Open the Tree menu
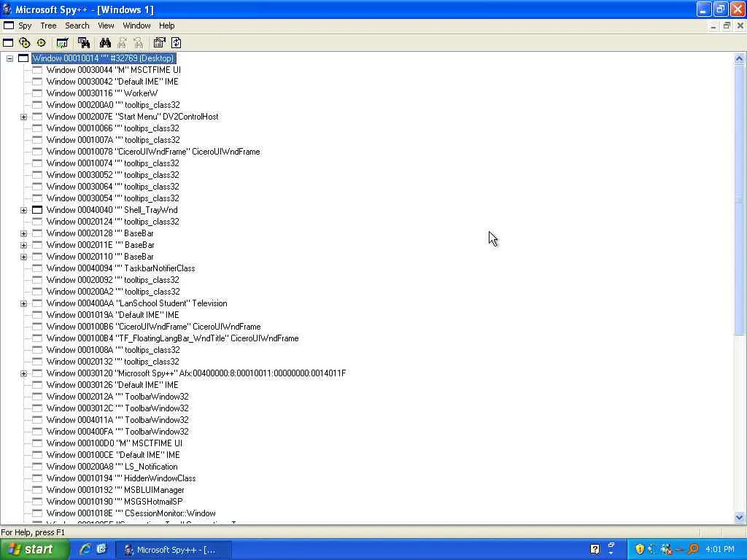Image resolution: width=747 pixels, height=560 pixels. (48, 26)
